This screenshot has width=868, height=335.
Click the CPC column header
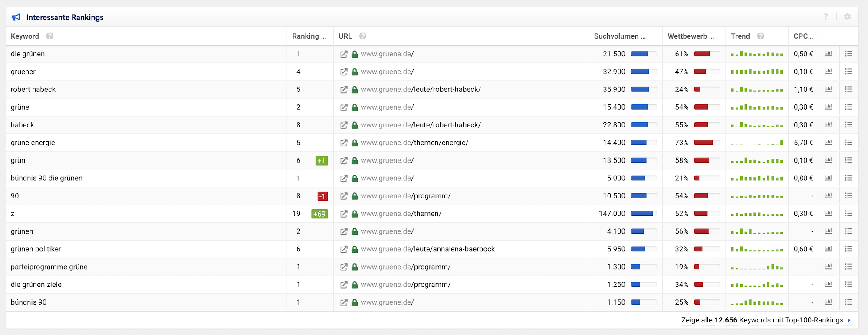tap(803, 36)
